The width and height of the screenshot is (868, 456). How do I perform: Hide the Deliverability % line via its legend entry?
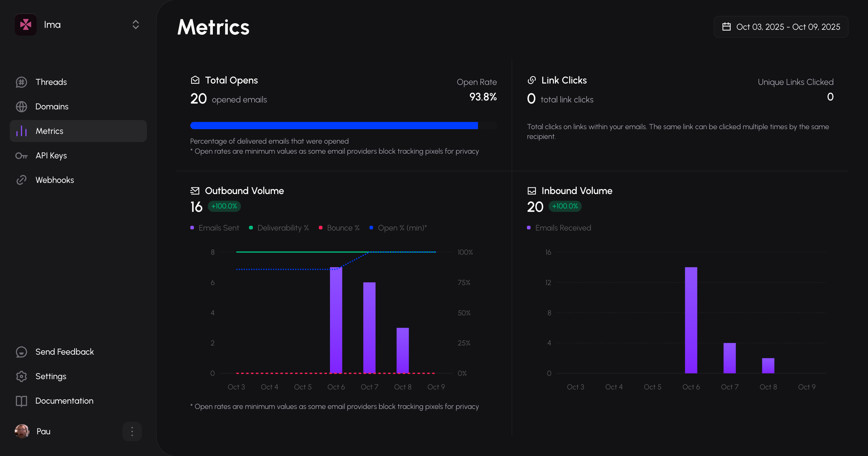coord(279,228)
